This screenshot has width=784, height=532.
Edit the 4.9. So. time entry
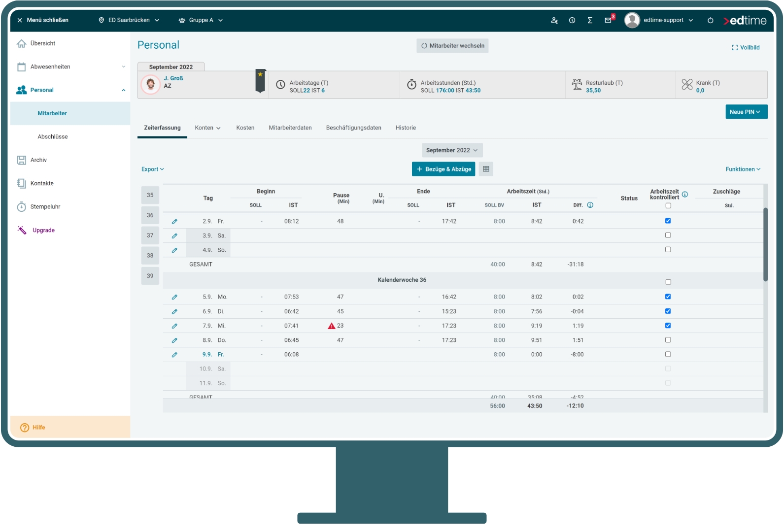pos(174,250)
